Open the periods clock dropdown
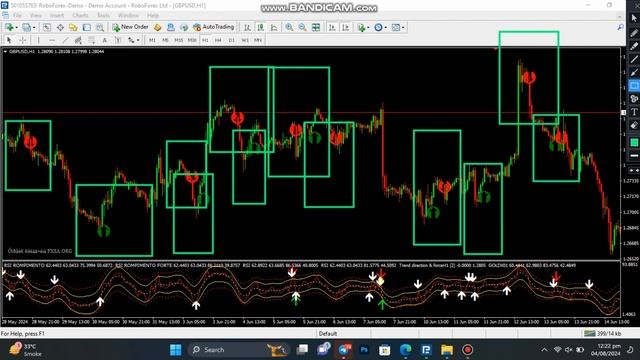The width and height of the screenshot is (640, 360). (380, 27)
